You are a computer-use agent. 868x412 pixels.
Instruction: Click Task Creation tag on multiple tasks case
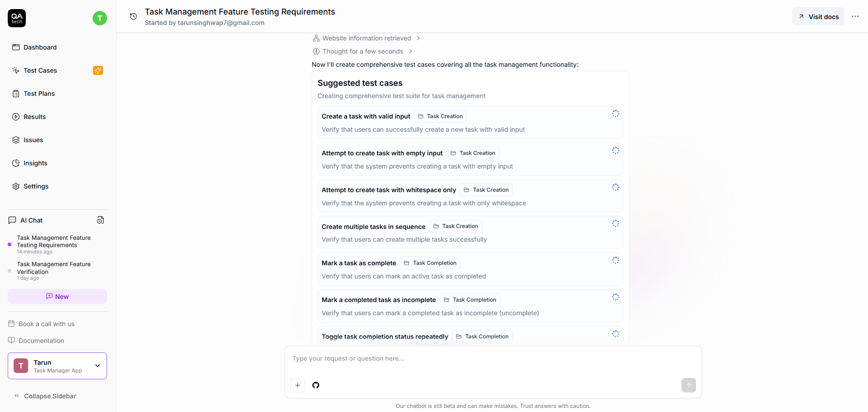(456, 226)
